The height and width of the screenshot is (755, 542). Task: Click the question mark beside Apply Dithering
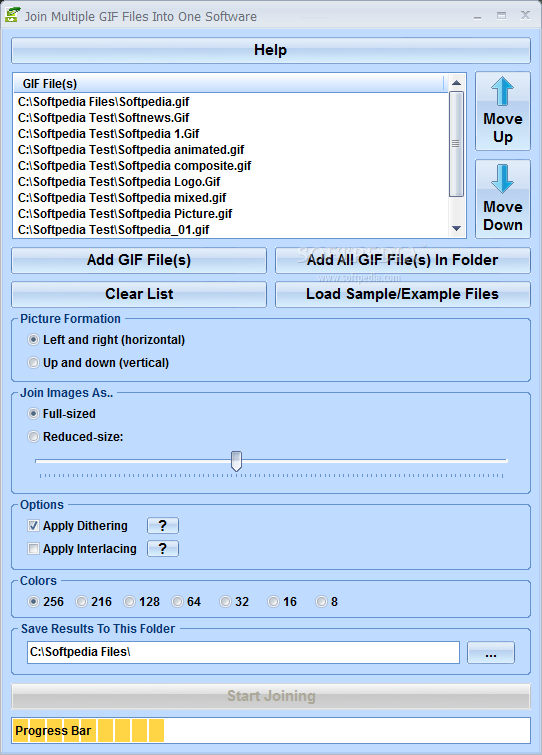[x=163, y=525]
